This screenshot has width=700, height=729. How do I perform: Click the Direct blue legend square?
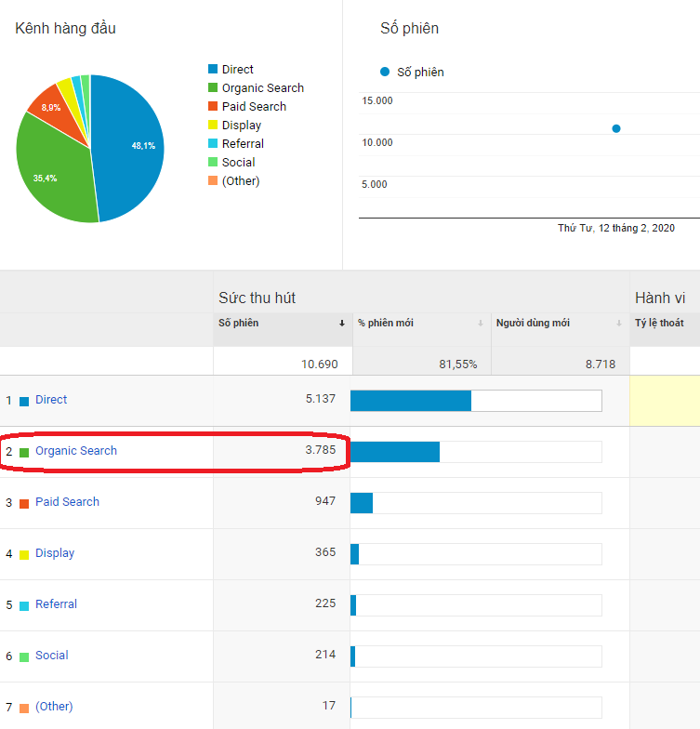[x=213, y=69]
